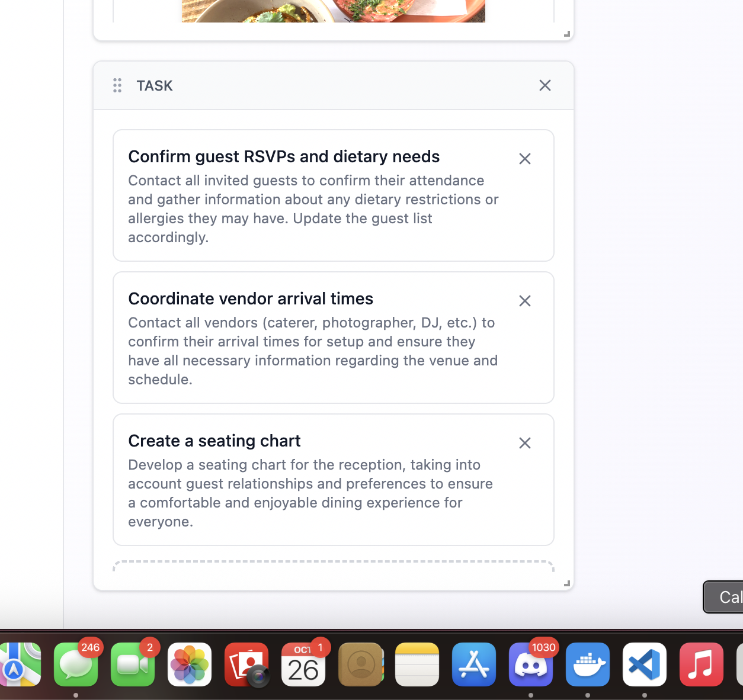This screenshot has width=743, height=700.
Task: Click the TASK block resize handle
Action: point(567,583)
